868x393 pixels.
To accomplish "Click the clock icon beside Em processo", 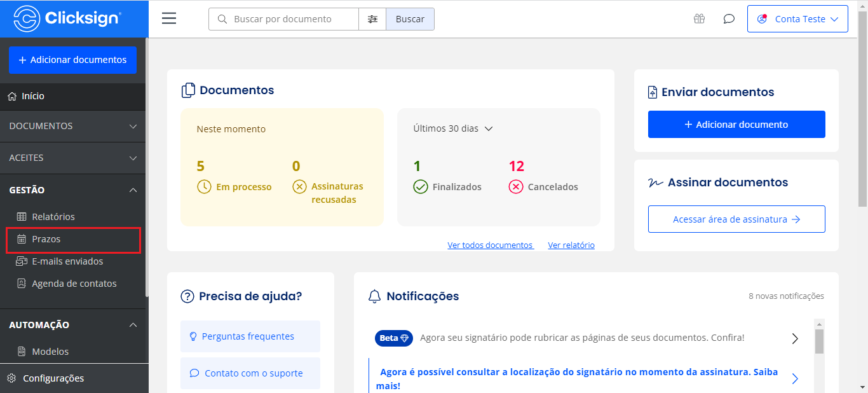I will coord(204,187).
